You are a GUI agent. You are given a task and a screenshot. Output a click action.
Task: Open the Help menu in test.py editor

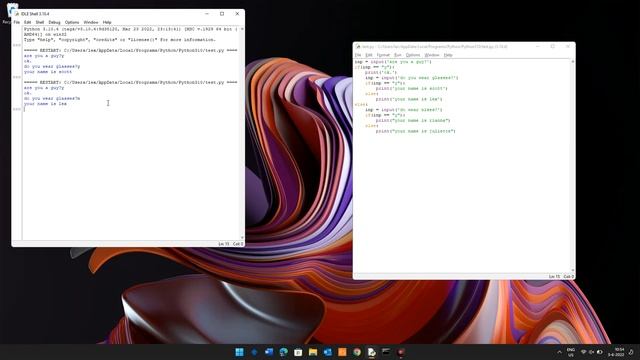coord(448,55)
